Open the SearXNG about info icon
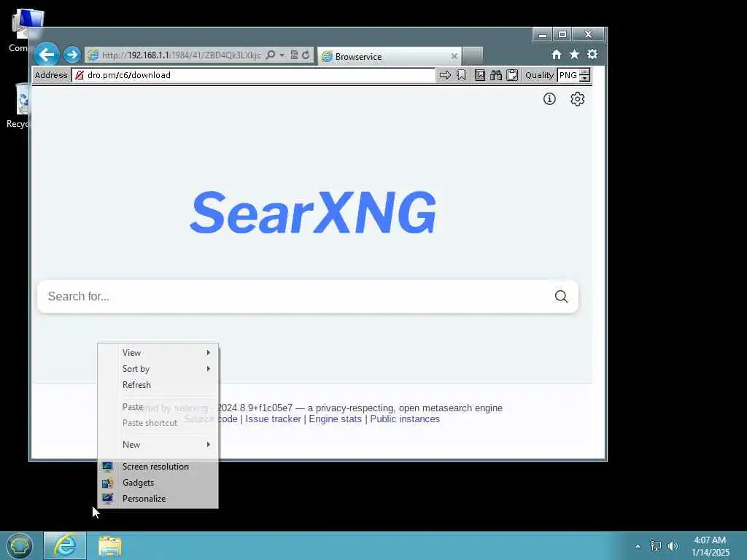Screen dimensions: 747x560 (x=549, y=99)
